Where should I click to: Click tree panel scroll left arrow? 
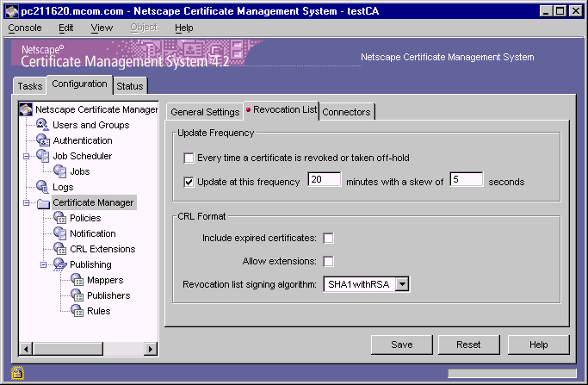(x=26, y=349)
